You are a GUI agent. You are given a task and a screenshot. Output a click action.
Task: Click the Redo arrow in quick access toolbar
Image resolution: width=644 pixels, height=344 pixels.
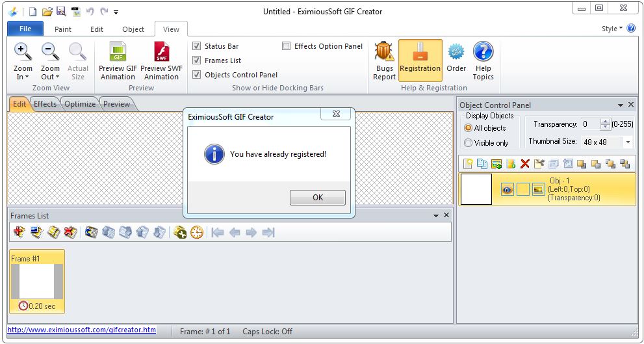click(104, 12)
